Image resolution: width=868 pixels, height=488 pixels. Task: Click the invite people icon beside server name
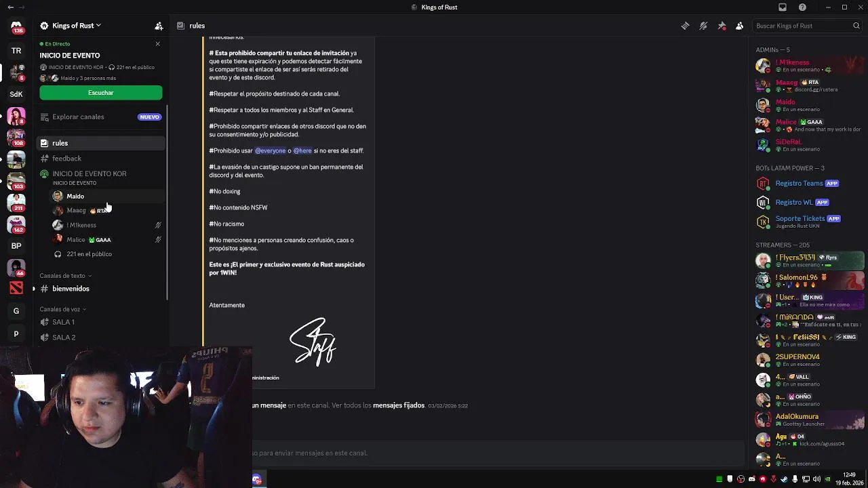coord(159,26)
